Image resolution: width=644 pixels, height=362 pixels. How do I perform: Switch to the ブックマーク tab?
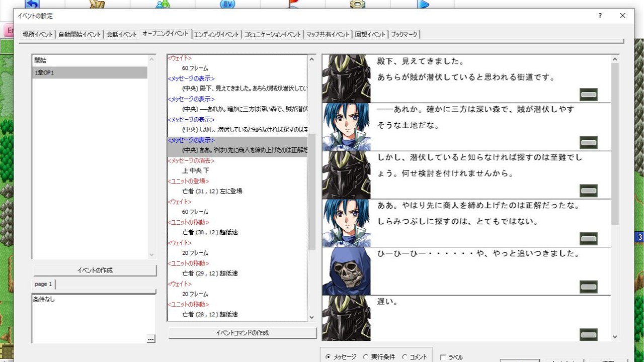click(405, 35)
